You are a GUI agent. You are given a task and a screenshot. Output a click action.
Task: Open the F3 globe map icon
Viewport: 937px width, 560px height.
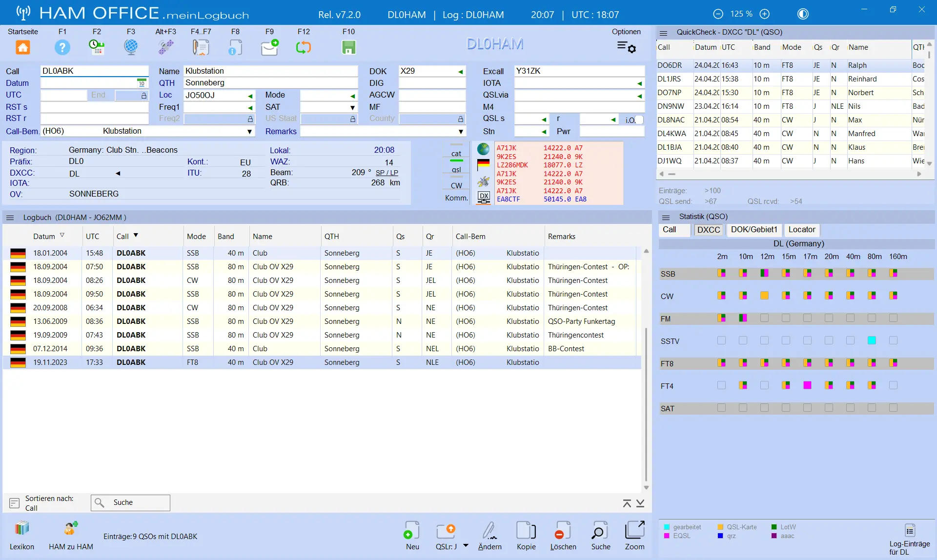tap(131, 47)
